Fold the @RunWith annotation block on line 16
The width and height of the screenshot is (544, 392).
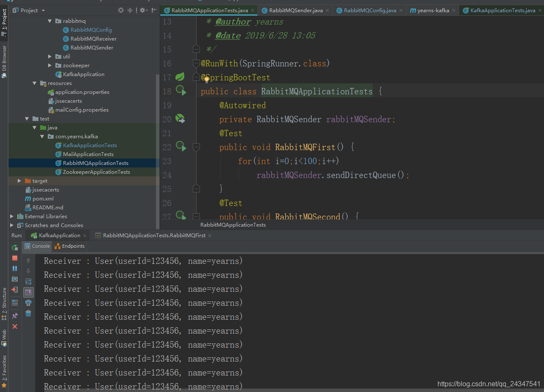pos(196,63)
